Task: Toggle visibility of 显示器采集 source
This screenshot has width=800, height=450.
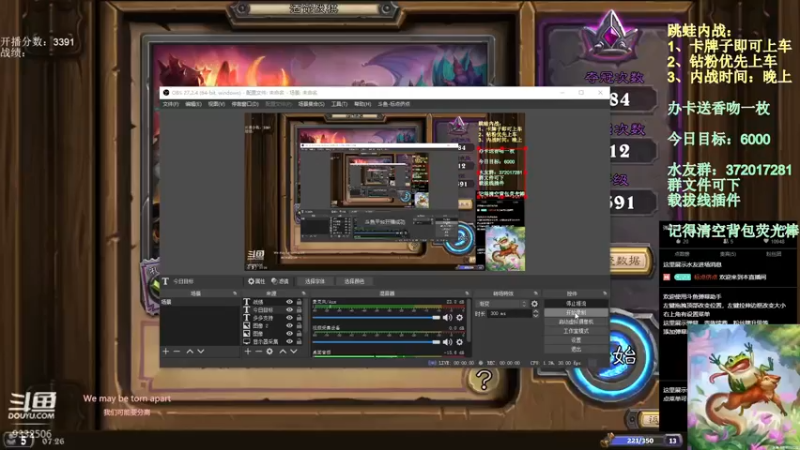Action: [289, 341]
